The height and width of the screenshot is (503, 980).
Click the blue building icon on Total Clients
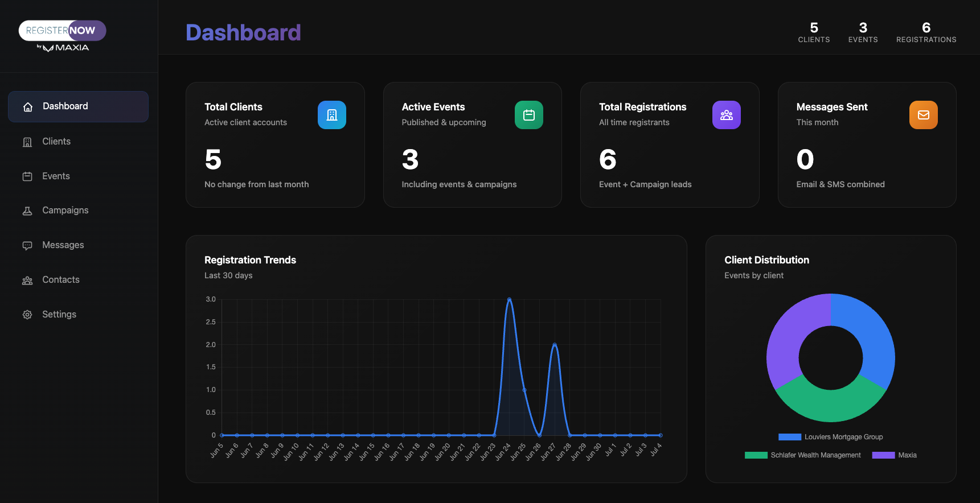point(331,115)
